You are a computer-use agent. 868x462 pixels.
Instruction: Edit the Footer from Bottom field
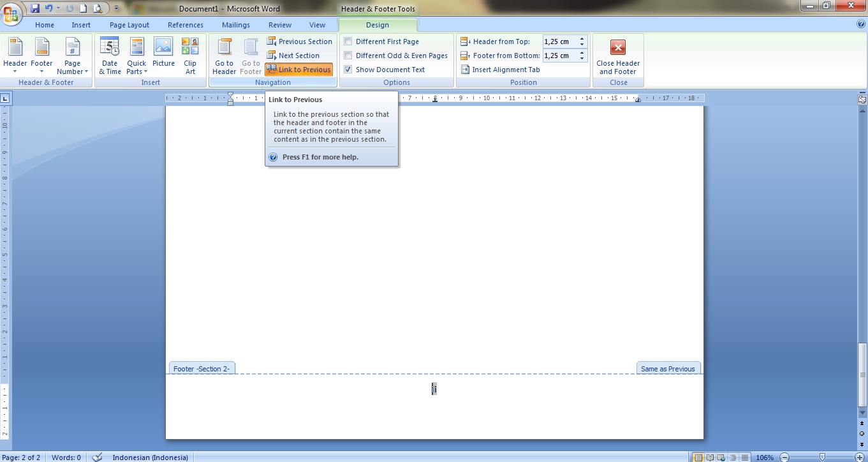[560, 56]
